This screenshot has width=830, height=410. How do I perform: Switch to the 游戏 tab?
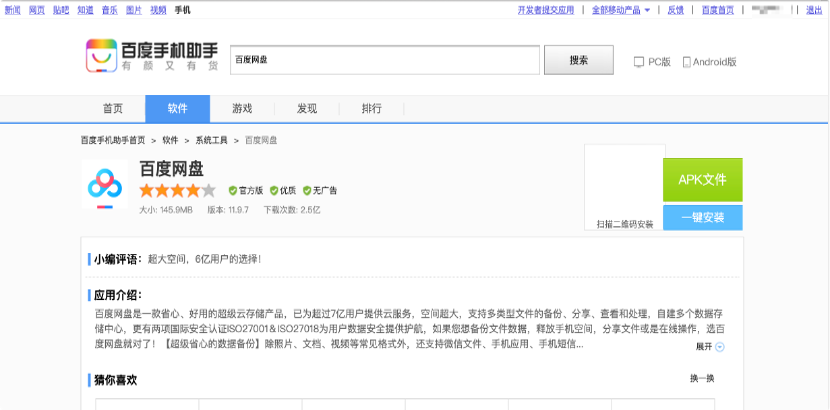(x=242, y=109)
